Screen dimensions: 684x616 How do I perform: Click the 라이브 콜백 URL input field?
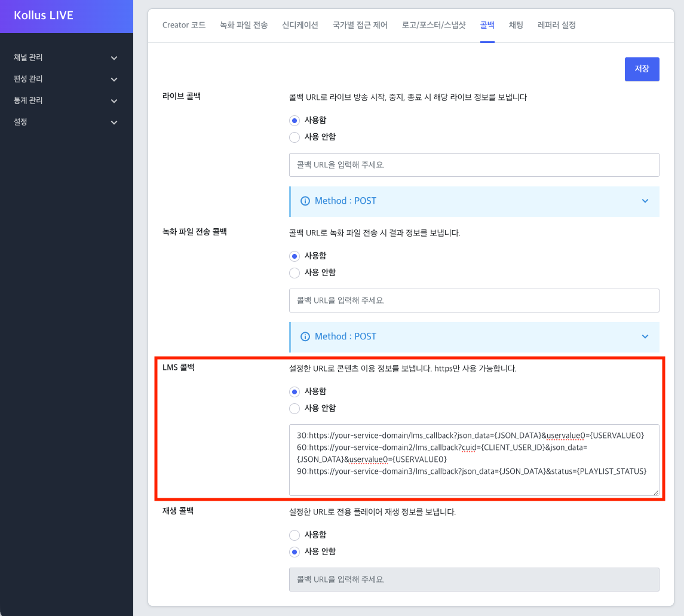click(474, 165)
